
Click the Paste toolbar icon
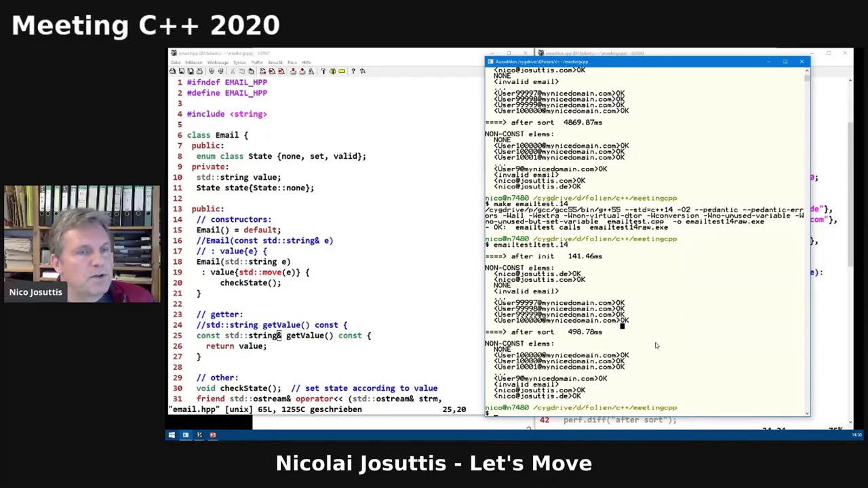pyautogui.click(x=251, y=71)
